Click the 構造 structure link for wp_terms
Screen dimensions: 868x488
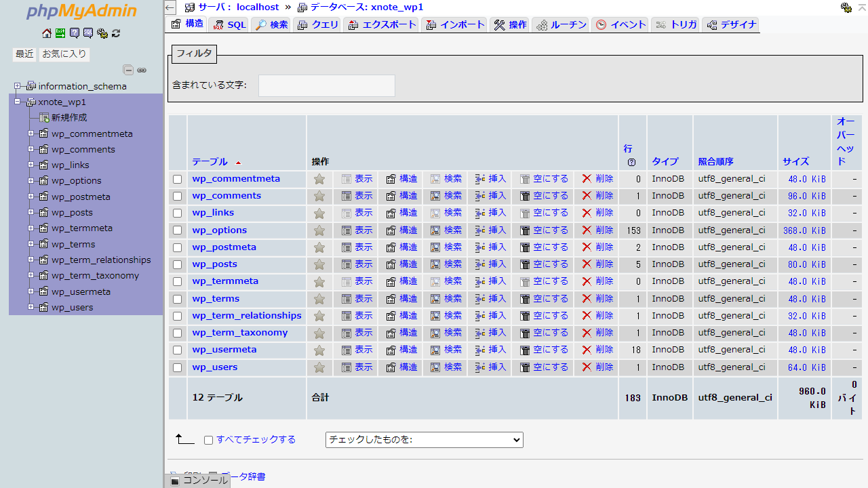click(x=401, y=299)
